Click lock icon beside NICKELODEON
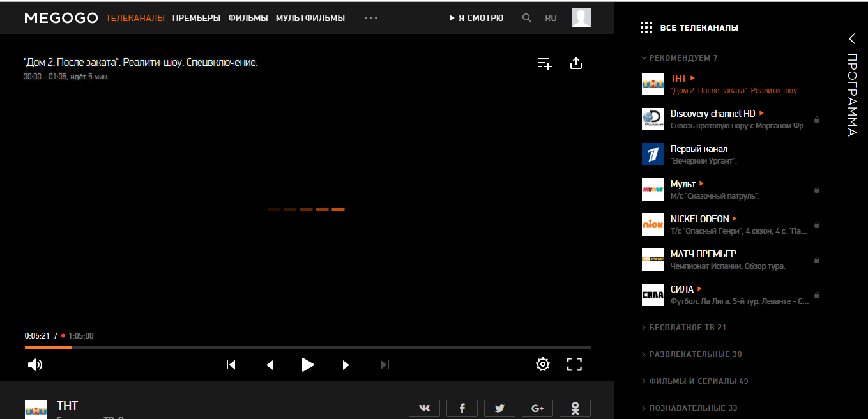Image resolution: width=868 pixels, height=419 pixels. (x=817, y=225)
